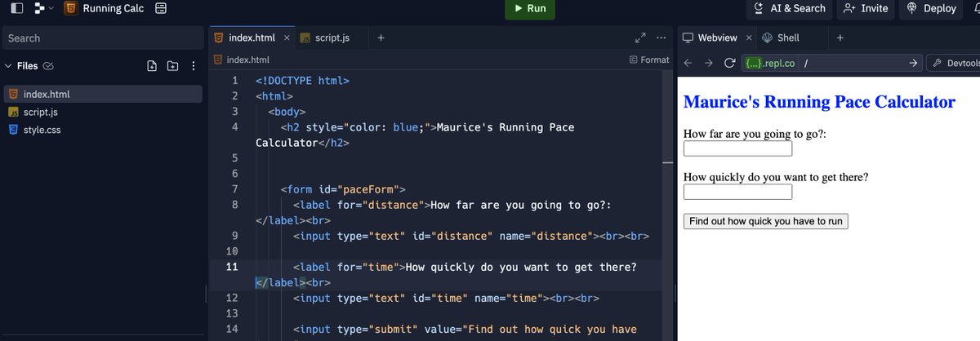The height and width of the screenshot is (341, 980).
Task: Collapse the Files section chevron
Action: [8, 66]
